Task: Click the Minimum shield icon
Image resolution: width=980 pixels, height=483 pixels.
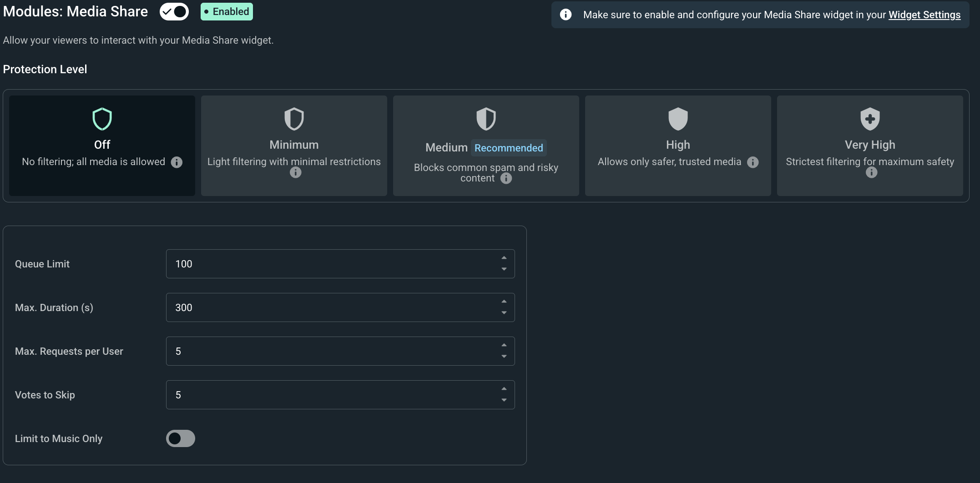Action: point(294,119)
